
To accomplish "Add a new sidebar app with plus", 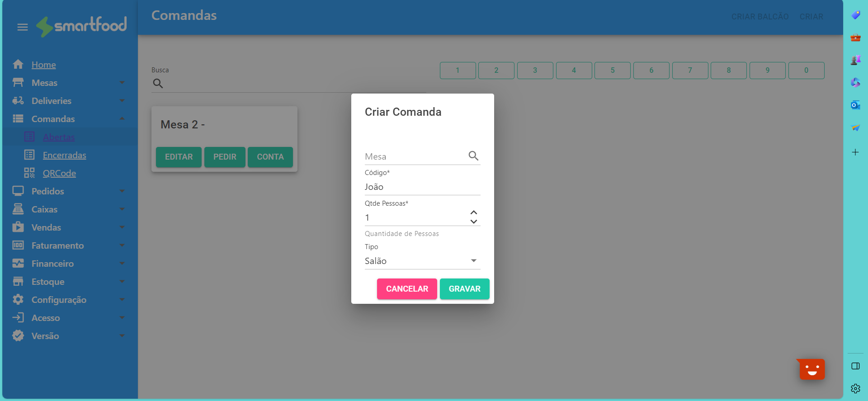I will 855,152.
